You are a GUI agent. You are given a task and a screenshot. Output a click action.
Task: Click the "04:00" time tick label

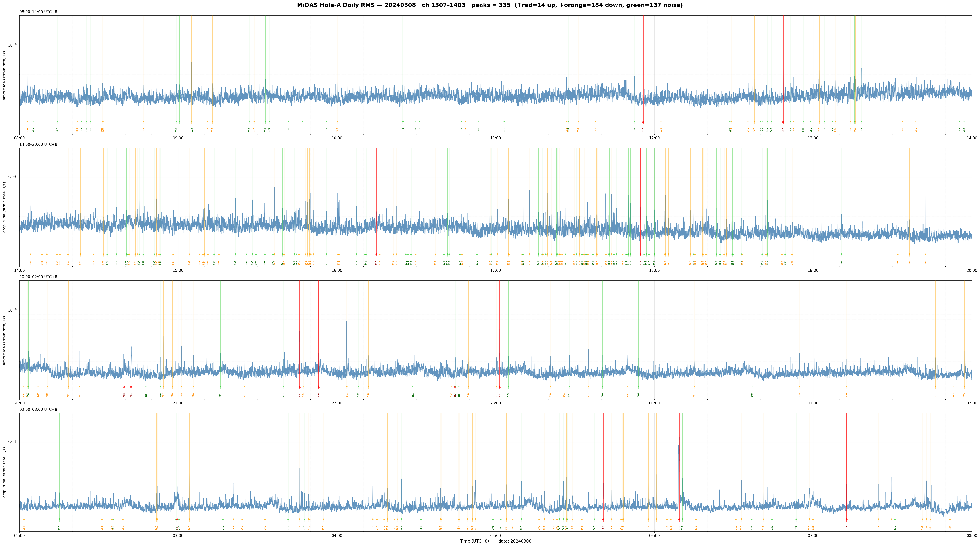tap(337, 536)
